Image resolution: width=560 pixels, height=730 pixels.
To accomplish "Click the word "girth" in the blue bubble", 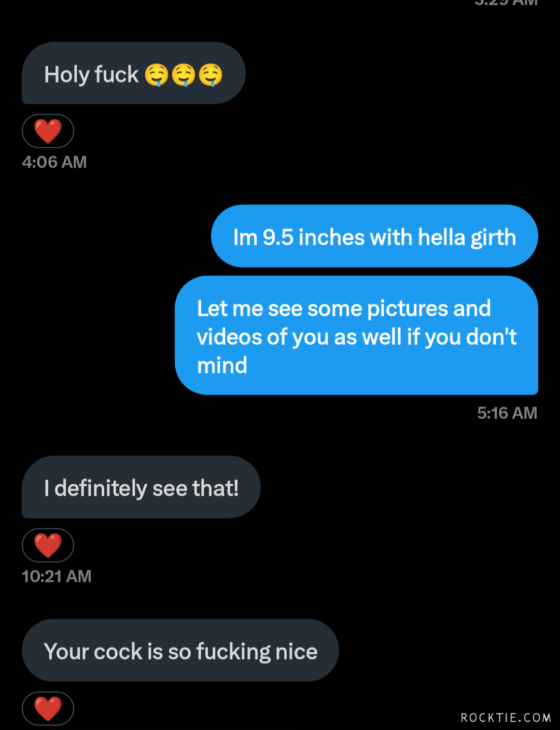I will click(493, 238).
